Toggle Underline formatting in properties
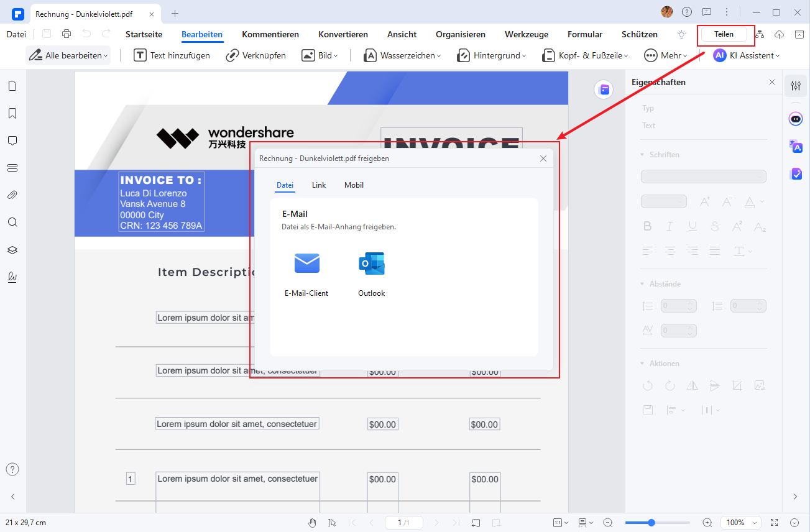The image size is (810, 532). [x=693, y=226]
